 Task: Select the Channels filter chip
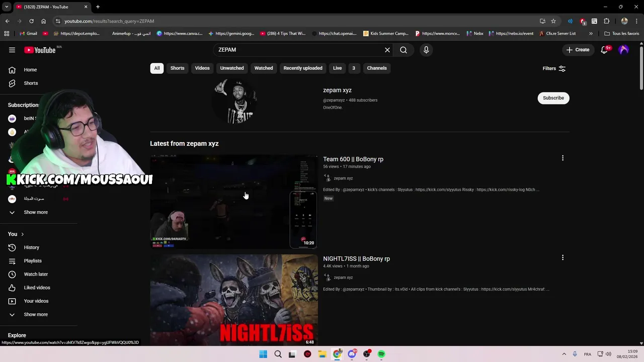click(377, 68)
